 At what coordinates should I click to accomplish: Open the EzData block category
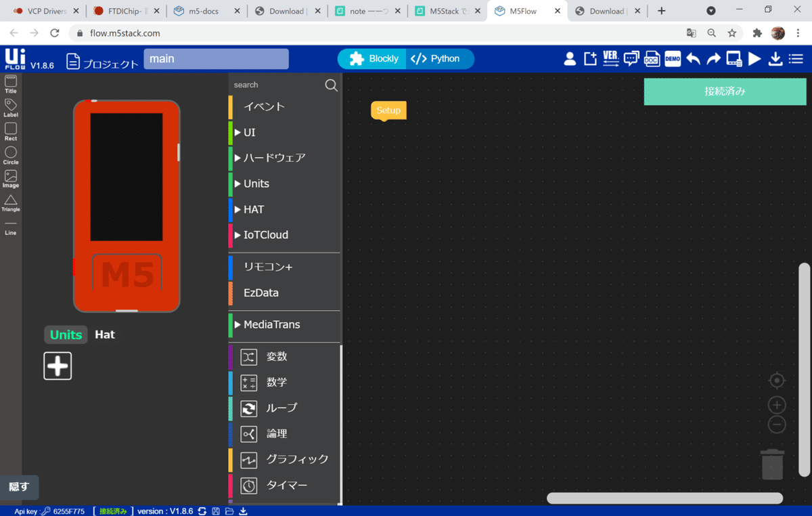coord(284,293)
